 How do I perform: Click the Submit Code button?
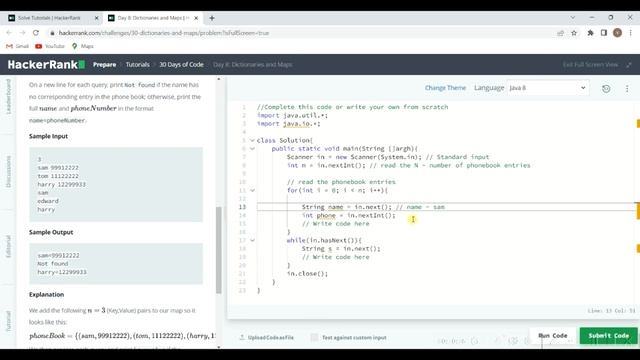tap(609, 336)
